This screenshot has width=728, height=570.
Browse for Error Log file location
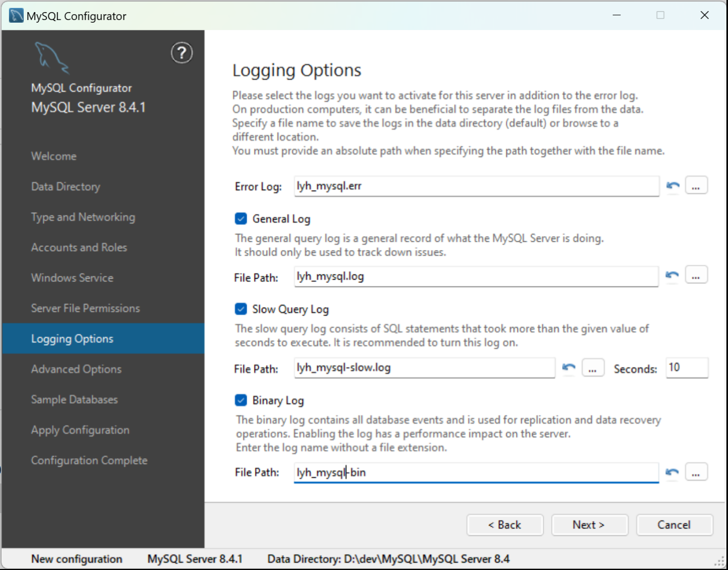(696, 186)
